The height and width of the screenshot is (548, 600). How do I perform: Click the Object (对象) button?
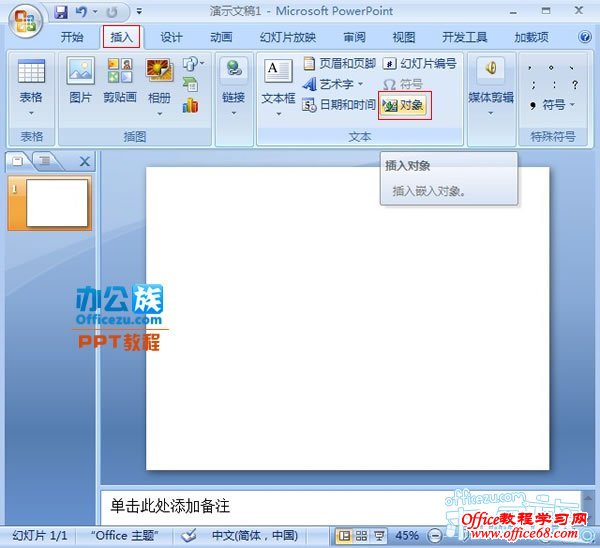tap(405, 105)
